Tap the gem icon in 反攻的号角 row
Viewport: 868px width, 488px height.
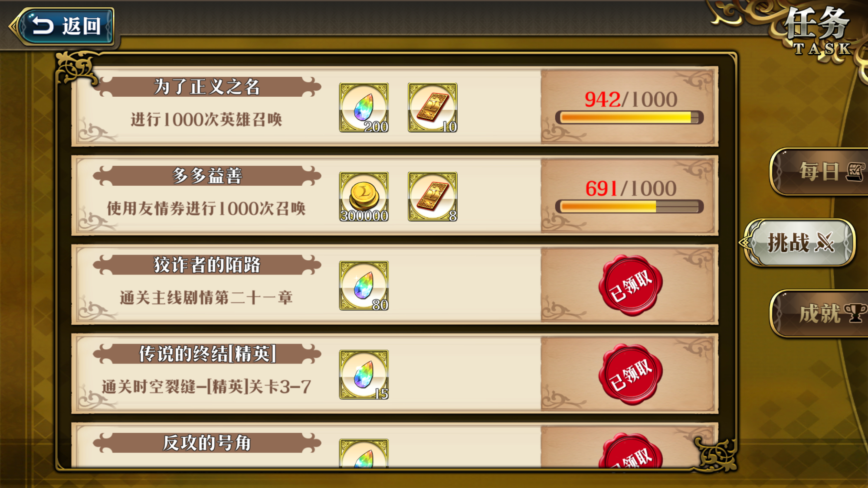(x=364, y=453)
